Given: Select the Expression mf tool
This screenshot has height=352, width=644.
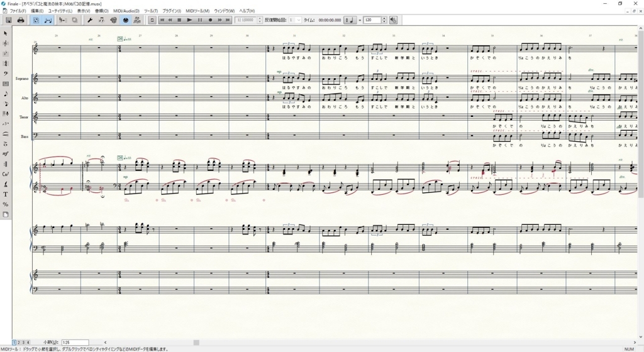Looking at the screenshot, I should [5, 154].
